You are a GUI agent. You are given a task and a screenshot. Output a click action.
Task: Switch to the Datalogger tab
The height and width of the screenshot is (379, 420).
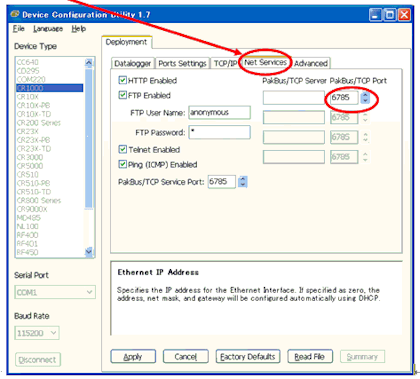133,63
